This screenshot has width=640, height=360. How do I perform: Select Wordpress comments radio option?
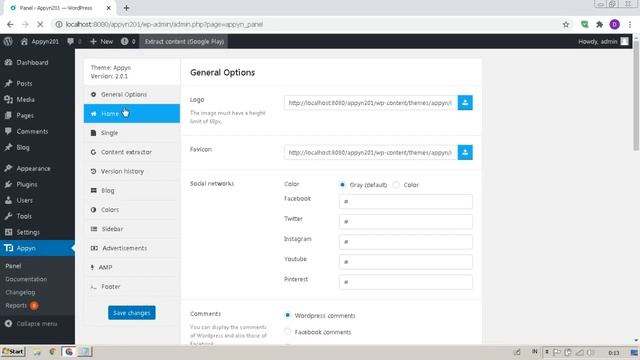point(288,315)
